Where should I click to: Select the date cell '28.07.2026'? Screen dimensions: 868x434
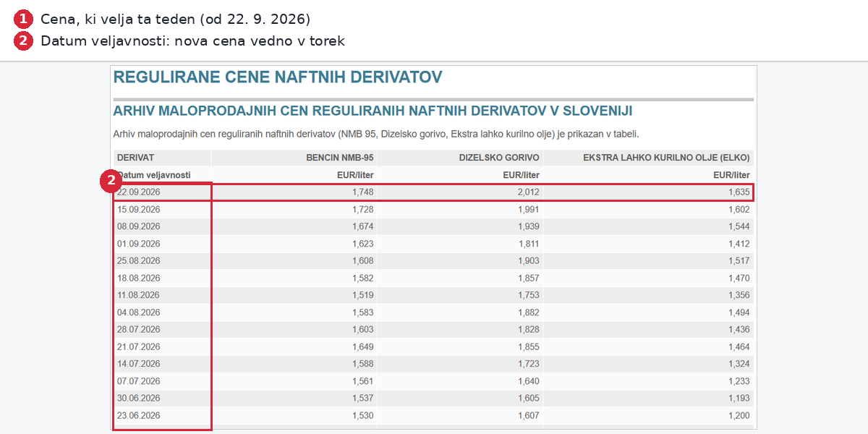coord(139,329)
